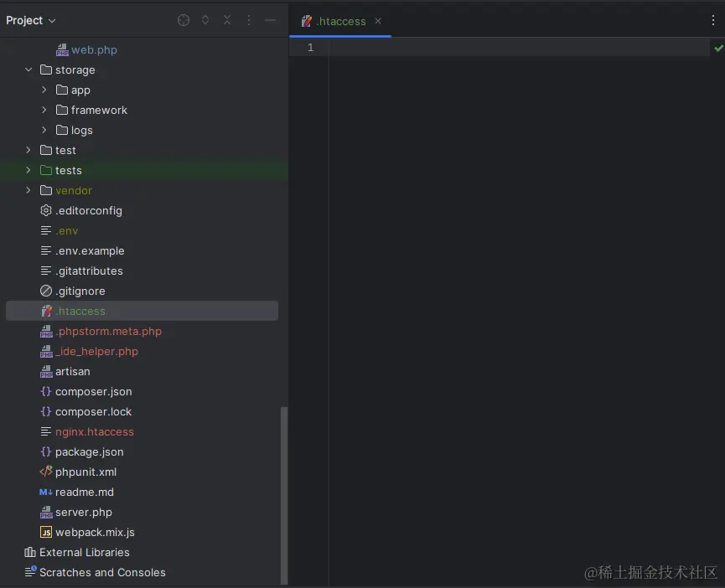Expand the tests folder
The image size is (725, 588).
point(28,170)
